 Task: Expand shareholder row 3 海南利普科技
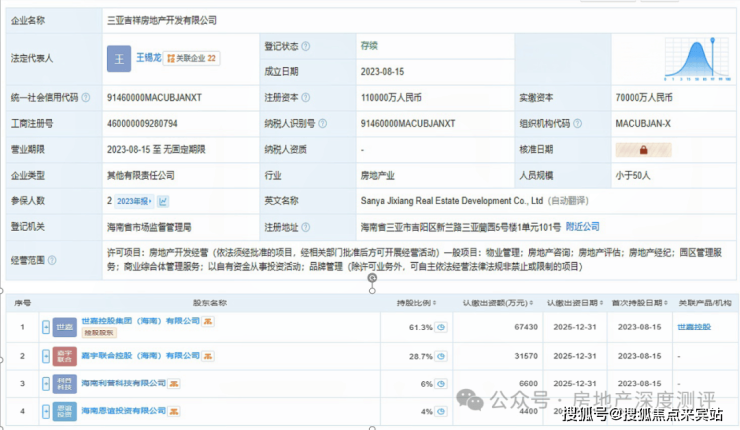[x=46, y=384]
